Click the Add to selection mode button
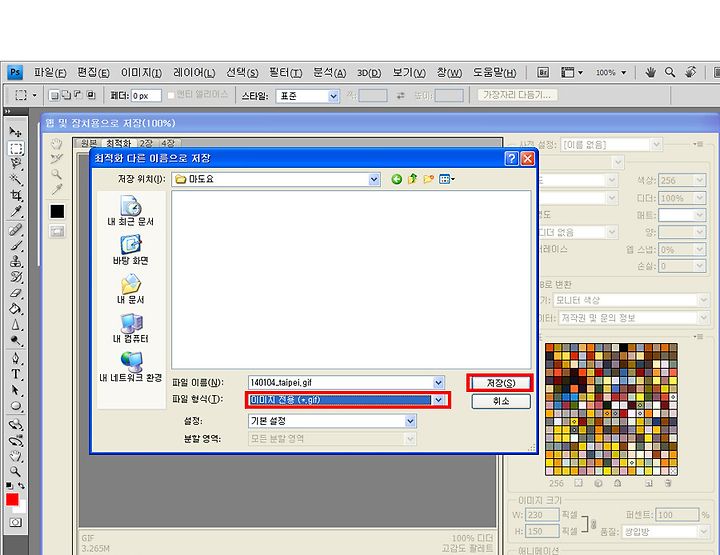Screen dimensions: 720x555 click(x=66, y=95)
